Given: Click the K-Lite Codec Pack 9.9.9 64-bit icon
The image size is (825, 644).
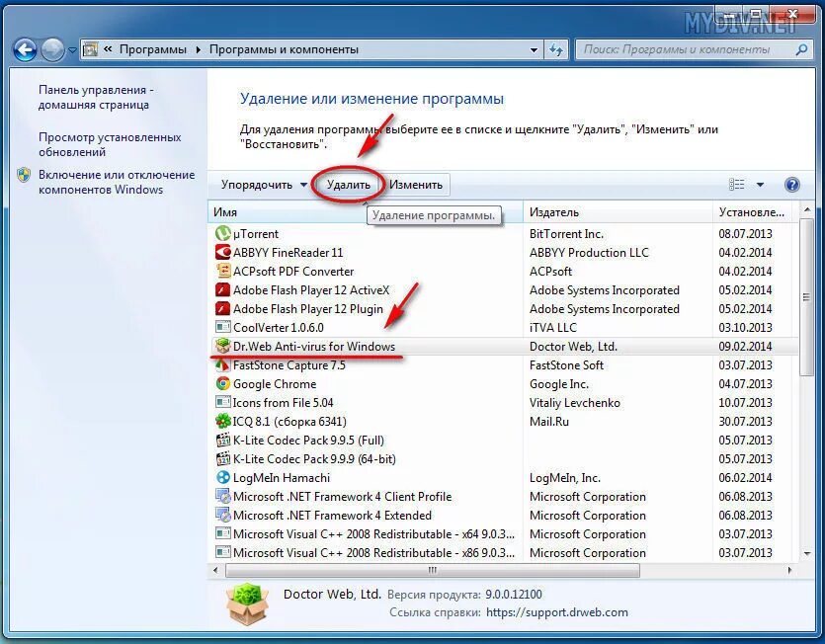Looking at the screenshot, I should tap(223, 458).
